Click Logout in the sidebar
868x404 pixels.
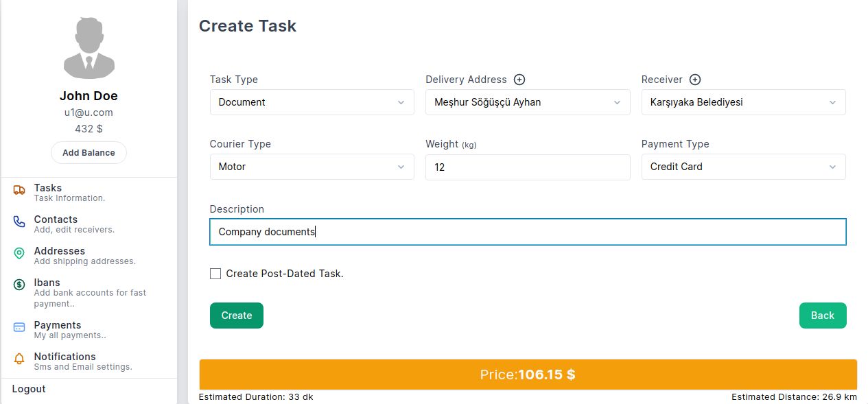[x=29, y=389]
